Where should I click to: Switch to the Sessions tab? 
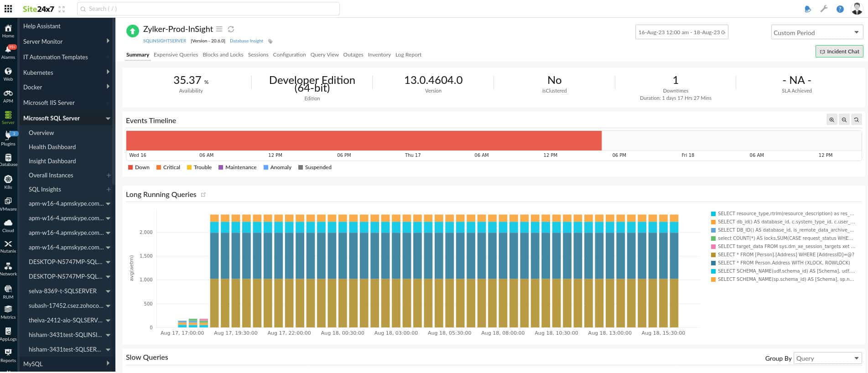(x=258, y=55)
